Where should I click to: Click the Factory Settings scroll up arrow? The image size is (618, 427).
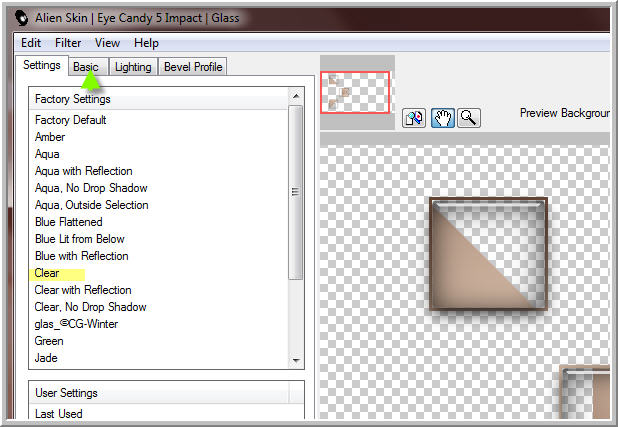tap(296, 96)
